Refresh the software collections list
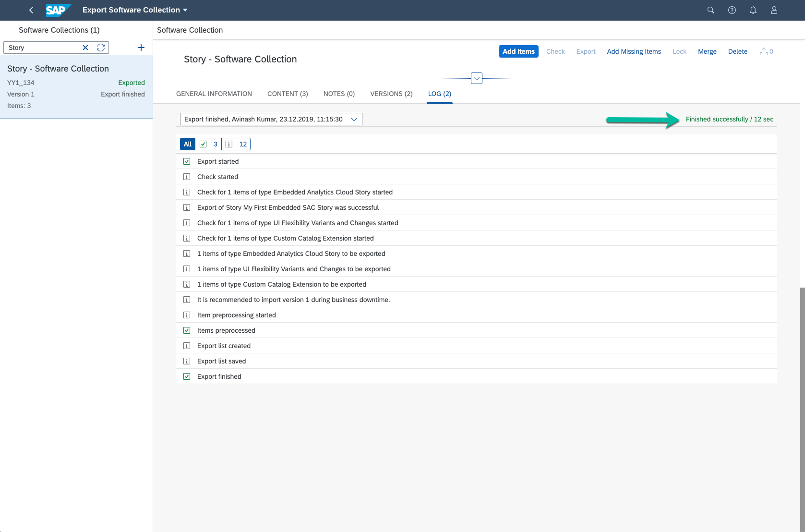The image size is (805, 532). coord(101,48)
